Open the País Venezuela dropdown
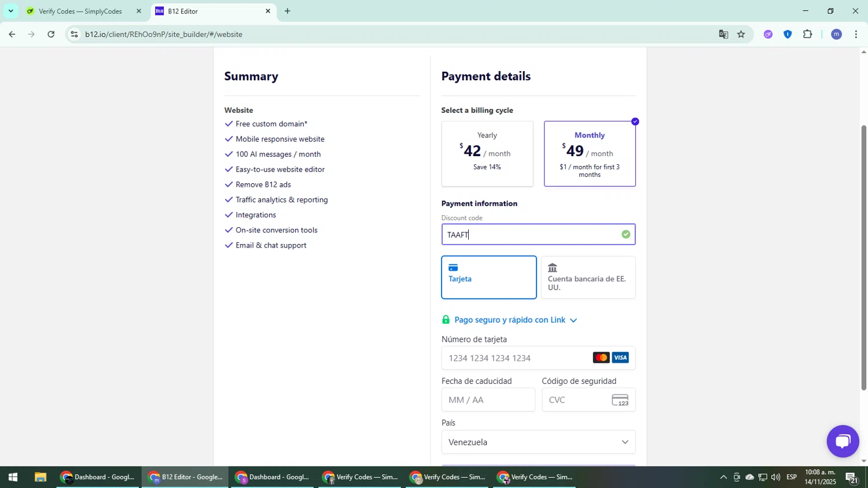This screenshot has width=868, height=488. [x=538, y=442]
